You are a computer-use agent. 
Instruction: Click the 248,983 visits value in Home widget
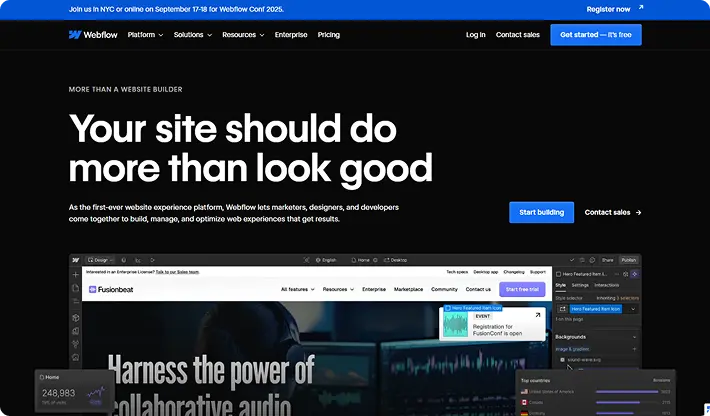click(58, 393)
